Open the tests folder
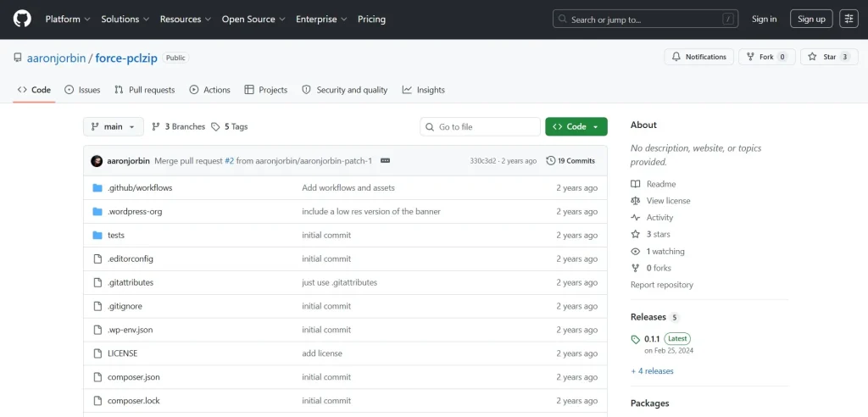This screenshot has height=417, width=868. point(116,236)
